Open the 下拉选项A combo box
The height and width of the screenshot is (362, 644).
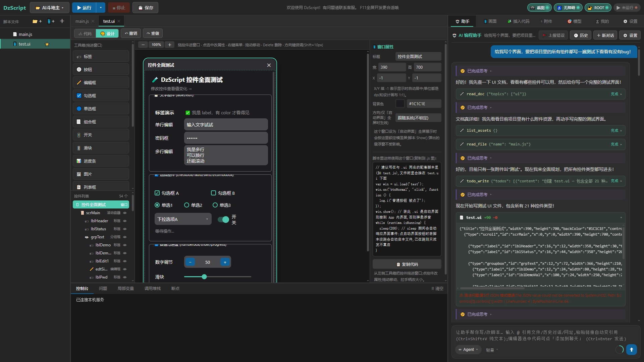coord(183,219)
